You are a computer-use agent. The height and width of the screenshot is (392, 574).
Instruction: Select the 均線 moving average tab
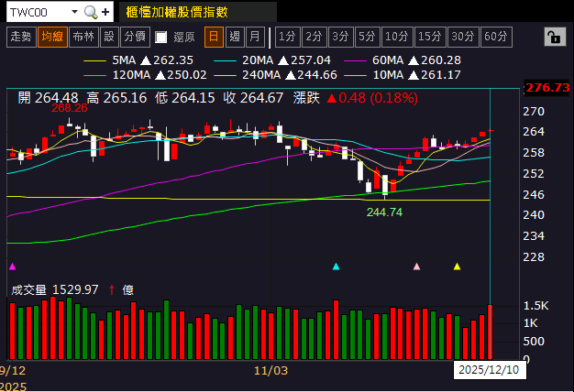[x=52, y=37]
